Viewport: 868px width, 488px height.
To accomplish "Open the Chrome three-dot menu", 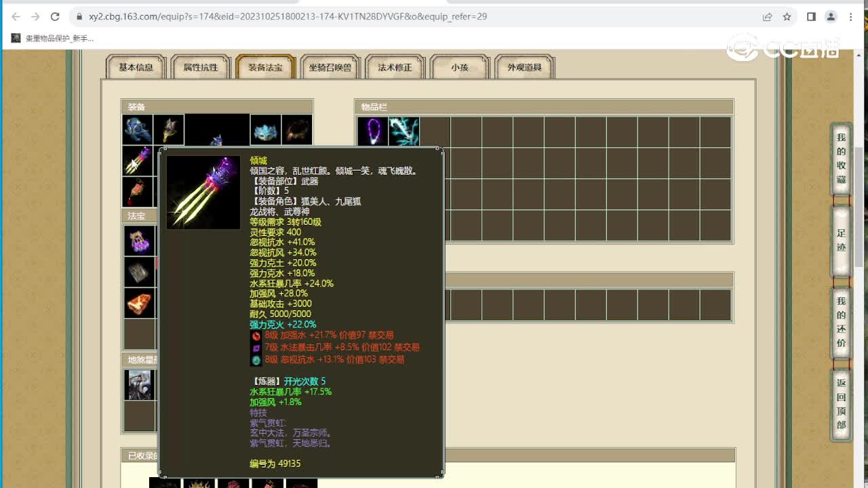I will 850,16.
